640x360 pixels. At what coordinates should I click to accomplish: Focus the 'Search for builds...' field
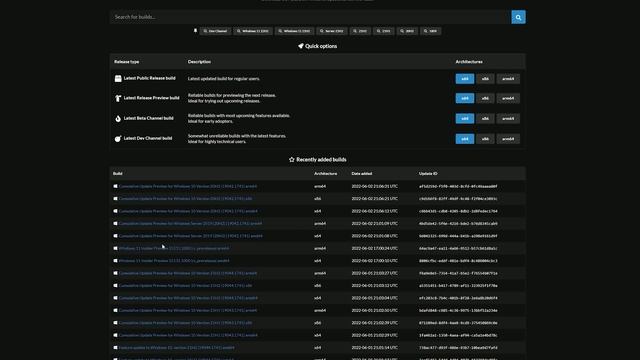311,17
